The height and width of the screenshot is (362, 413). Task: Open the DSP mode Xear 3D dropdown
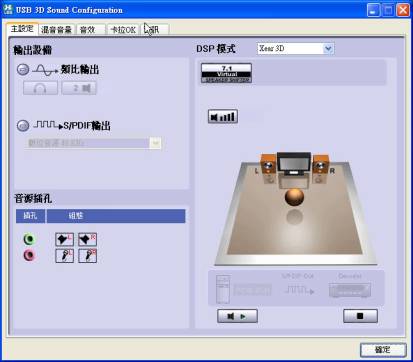click(x=295, y=49)
